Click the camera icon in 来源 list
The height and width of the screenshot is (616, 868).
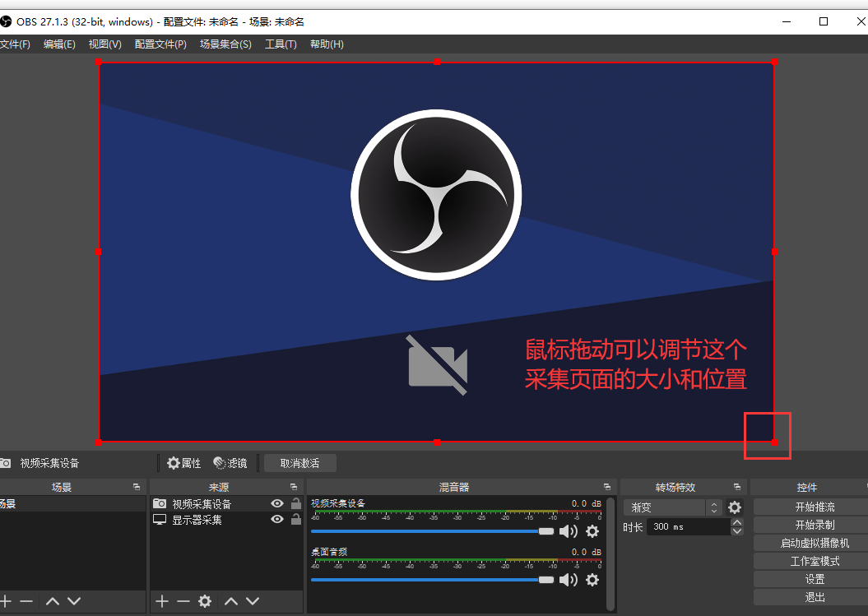[160, 503]
